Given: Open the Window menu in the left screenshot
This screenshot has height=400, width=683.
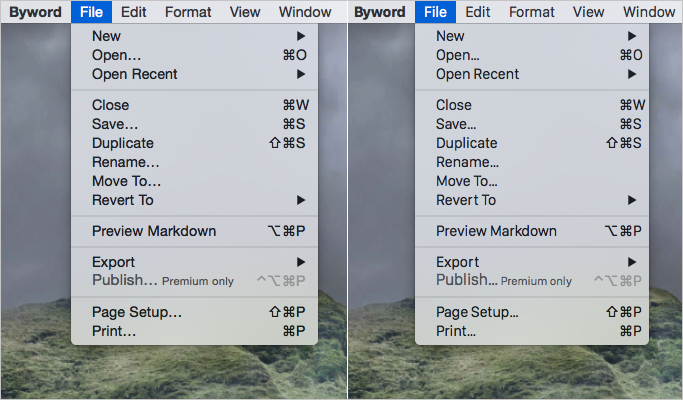Looking at the screenshot, I should (305, 12).
